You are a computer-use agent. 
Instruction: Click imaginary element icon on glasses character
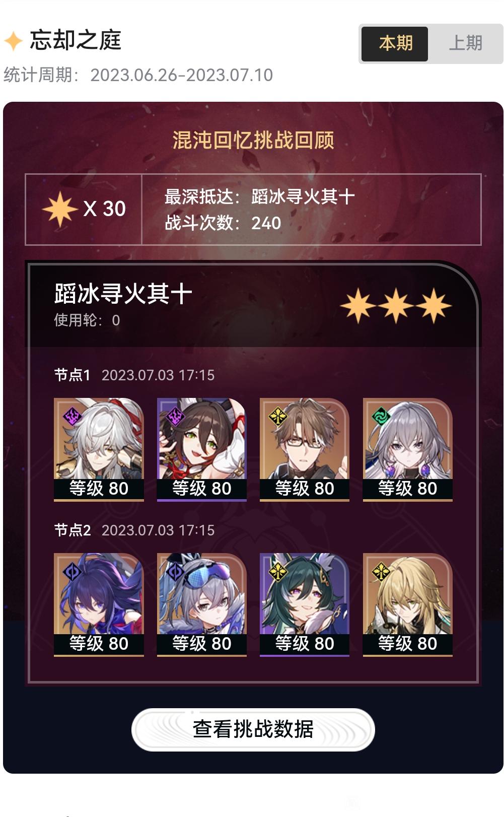(278, 417)
